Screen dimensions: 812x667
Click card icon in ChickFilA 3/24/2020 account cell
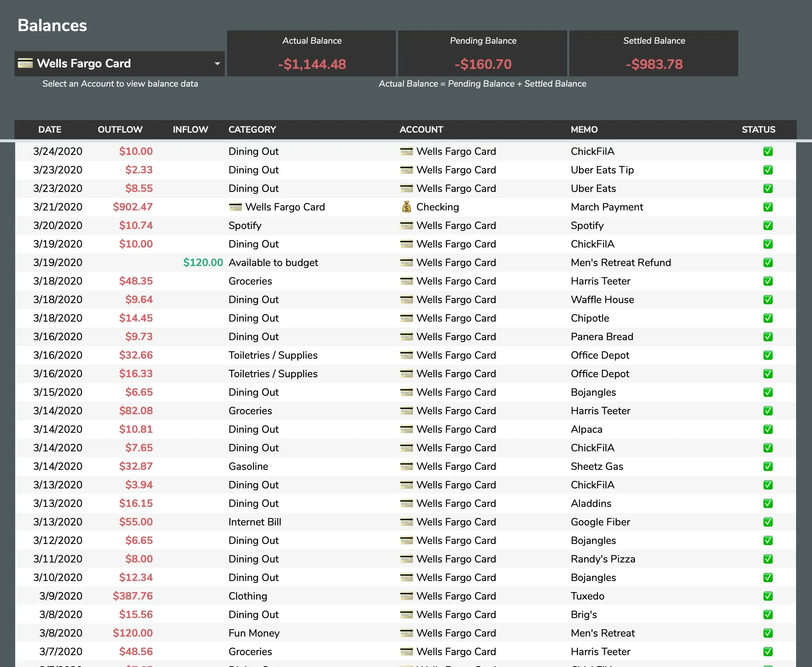pyautogui.click(x=406, y=152)
